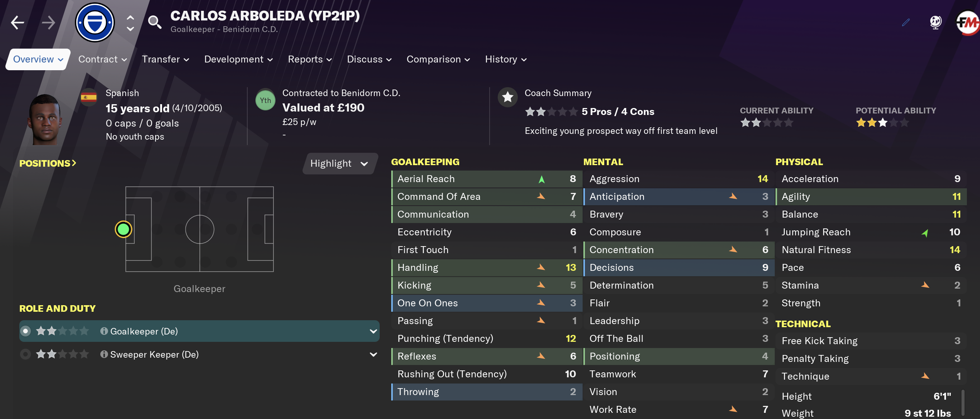980x419 pixels.
Task: Click the pencil edit icon
Action: 906,22
